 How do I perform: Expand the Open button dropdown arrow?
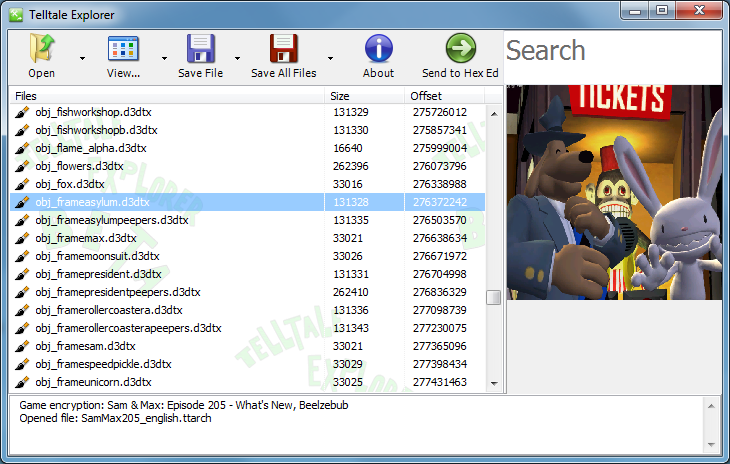pos(82,58)
